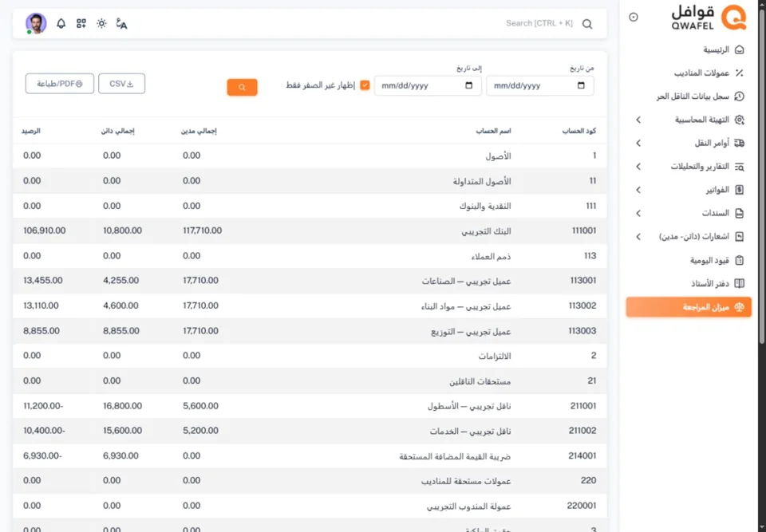The width and height of the screenshot is (766, 532).
Task: Click the إجمالي مدين column header
Action: [x=199, y=131]
